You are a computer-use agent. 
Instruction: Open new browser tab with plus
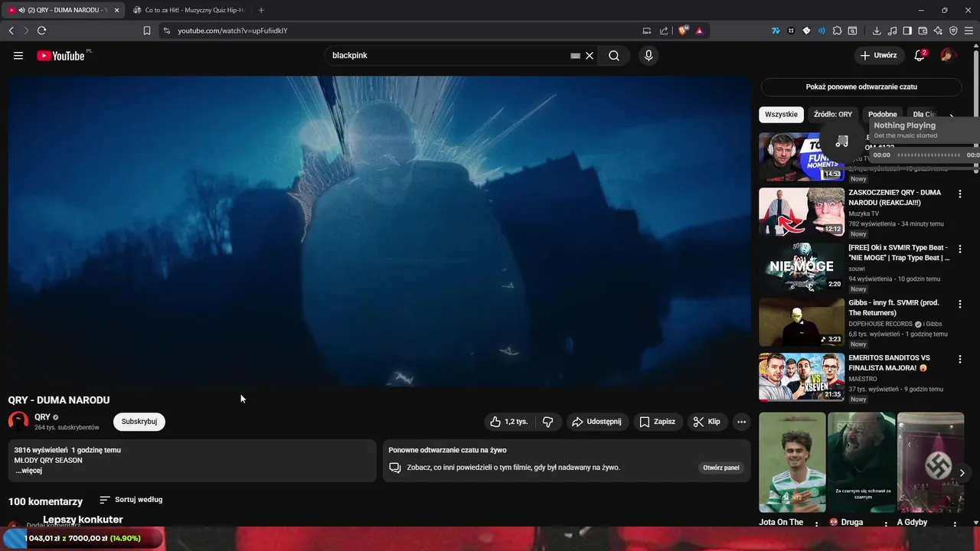click(261, 10)
